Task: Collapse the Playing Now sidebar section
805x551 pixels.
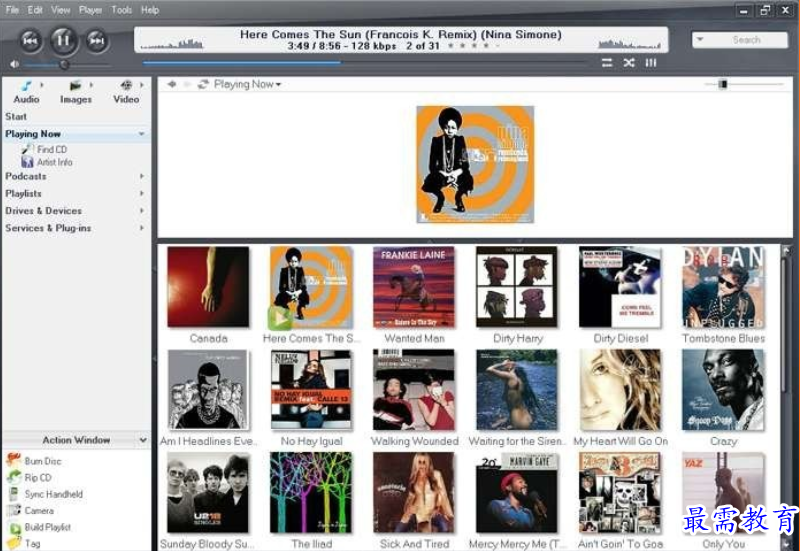Action: tap(141, 134)
